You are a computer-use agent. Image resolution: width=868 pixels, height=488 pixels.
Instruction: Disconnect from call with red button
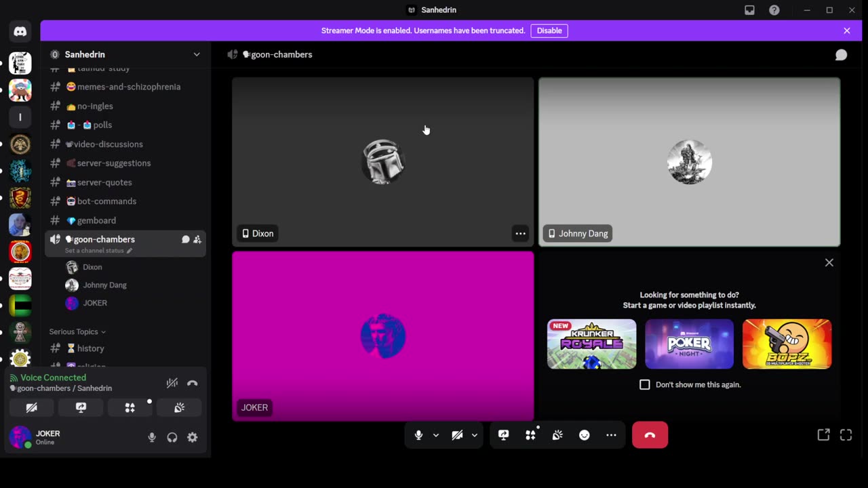tap(650, 435)
